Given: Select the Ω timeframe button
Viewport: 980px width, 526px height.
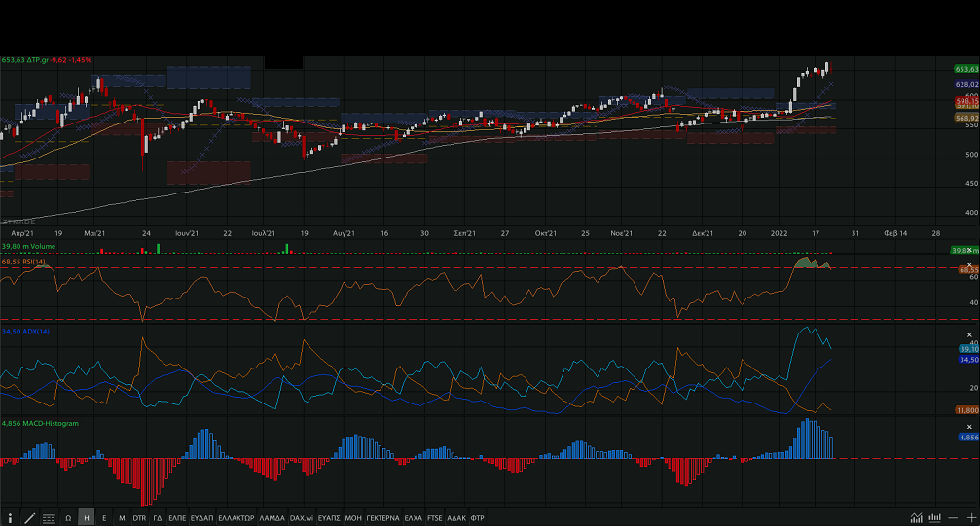Looking at the screenshot, I should tap(68, 518).
